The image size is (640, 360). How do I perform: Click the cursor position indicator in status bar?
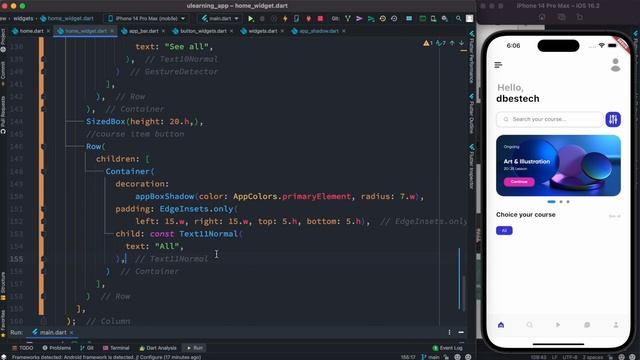tap(408, 357)
